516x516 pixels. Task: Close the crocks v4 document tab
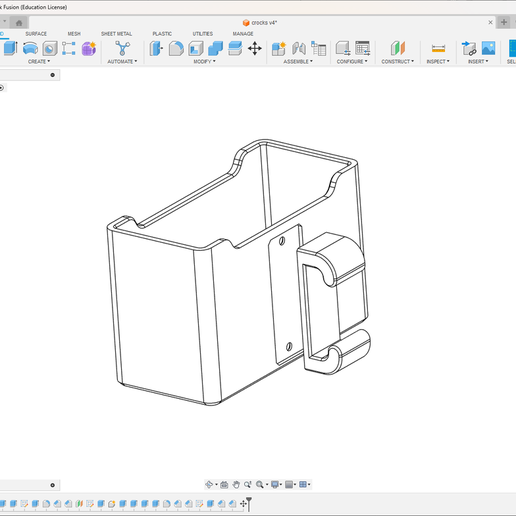(x=490, y=22)
